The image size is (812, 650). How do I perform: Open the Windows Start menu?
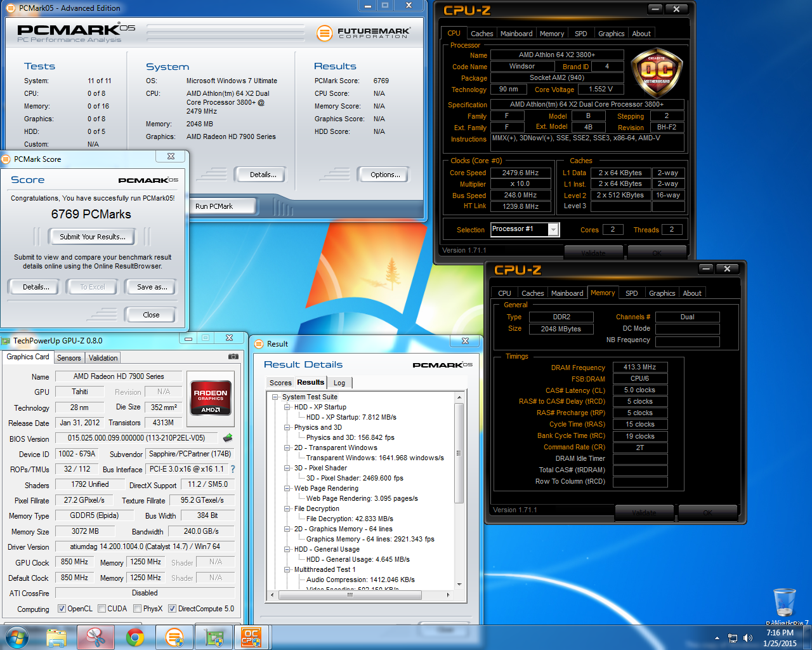click(x=17, y=637)
